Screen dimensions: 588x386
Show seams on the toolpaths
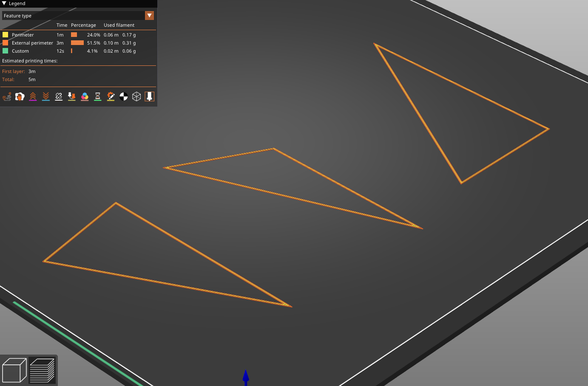(x=59, y=96)
